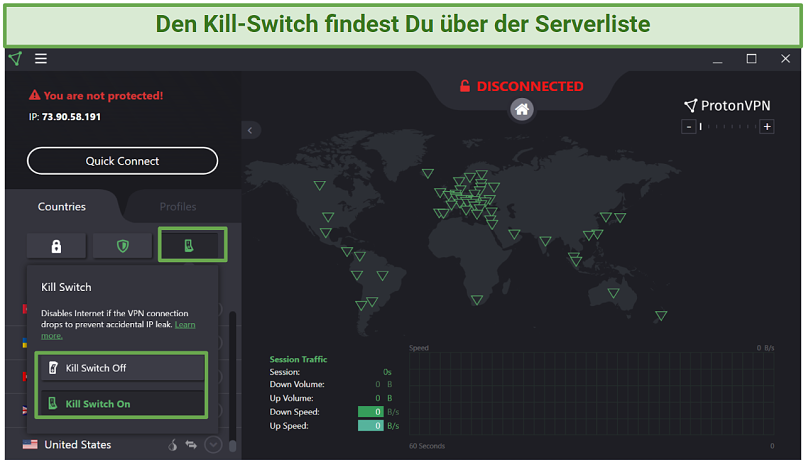Click the Down Speed value bar
The width and height of the screenshot is (806, 465).
click(x=371, y=412)
